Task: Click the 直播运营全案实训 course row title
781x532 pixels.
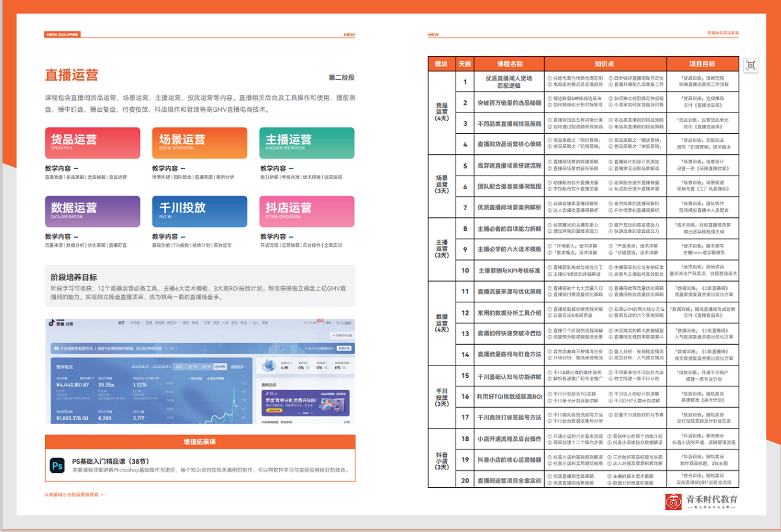Action: [x=510, y=481]
